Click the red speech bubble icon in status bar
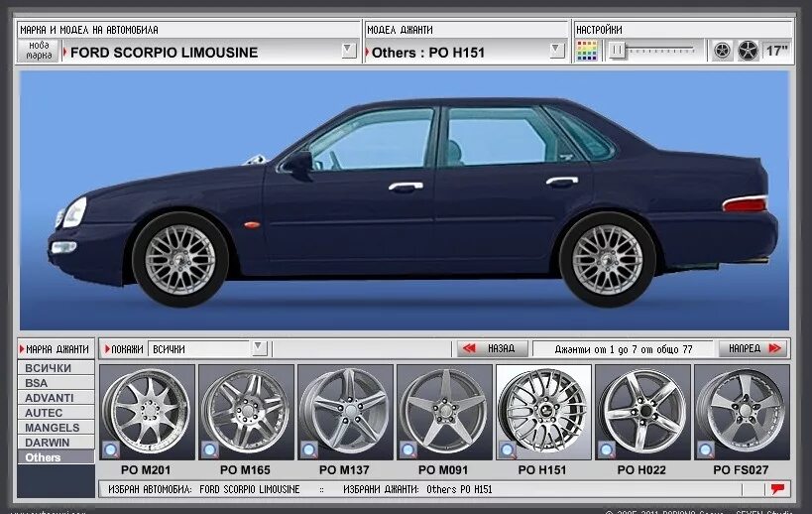Viewport: 812px width, 514px height. [x=777, y=488]
